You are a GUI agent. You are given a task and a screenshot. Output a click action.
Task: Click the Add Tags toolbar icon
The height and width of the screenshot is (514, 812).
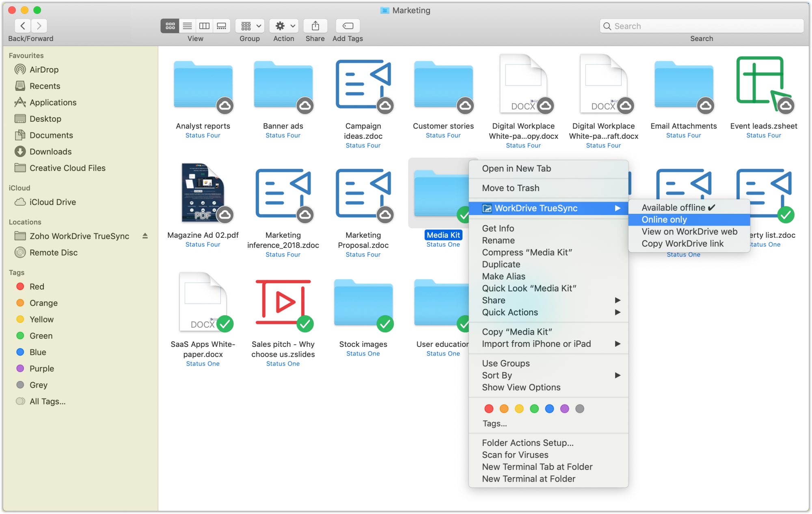tap(348, 26)
